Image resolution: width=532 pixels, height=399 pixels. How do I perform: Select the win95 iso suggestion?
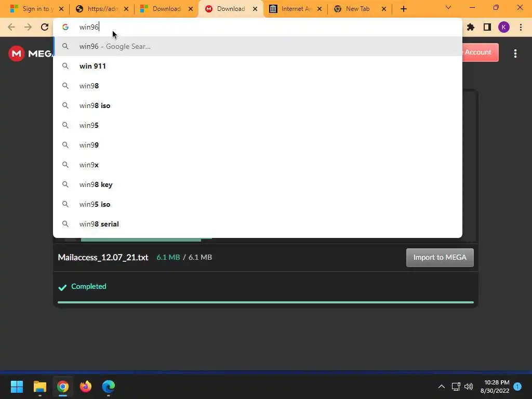[x=258, y=204]
